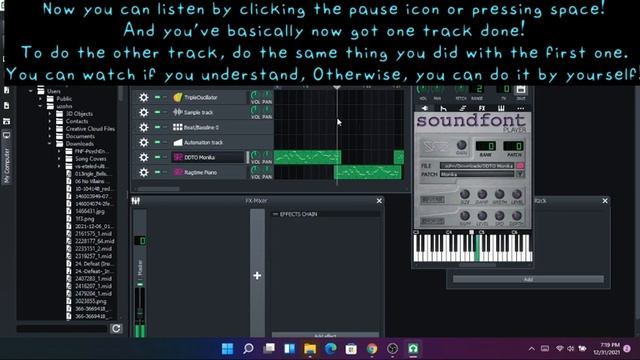640x360 pixels.
Task: Expand the Public folder
Action: click(40, 99)
